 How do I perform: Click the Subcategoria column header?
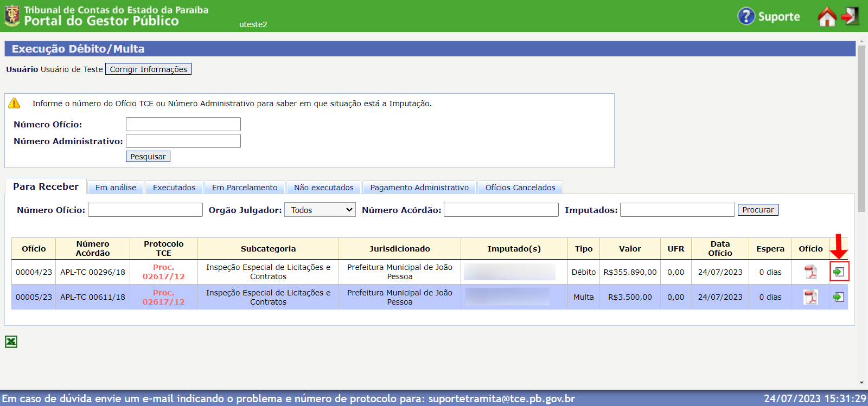[268, 249]
